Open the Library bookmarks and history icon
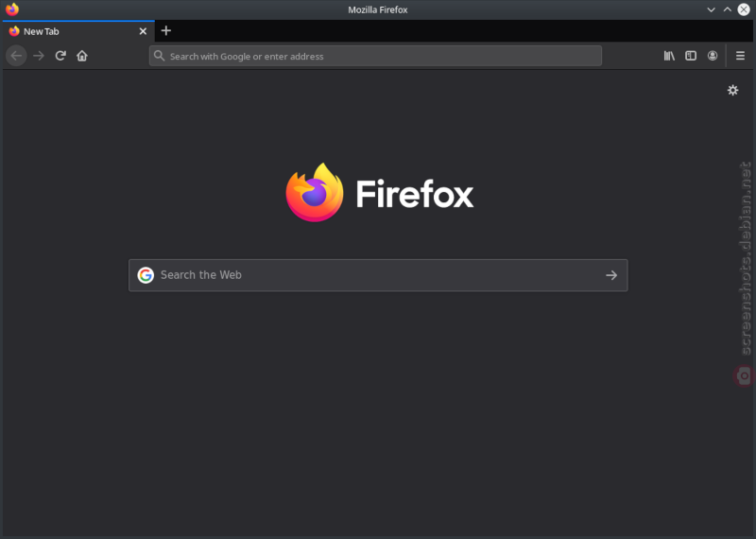This screenshot has height=539, width=756. [x=669, y=56]
